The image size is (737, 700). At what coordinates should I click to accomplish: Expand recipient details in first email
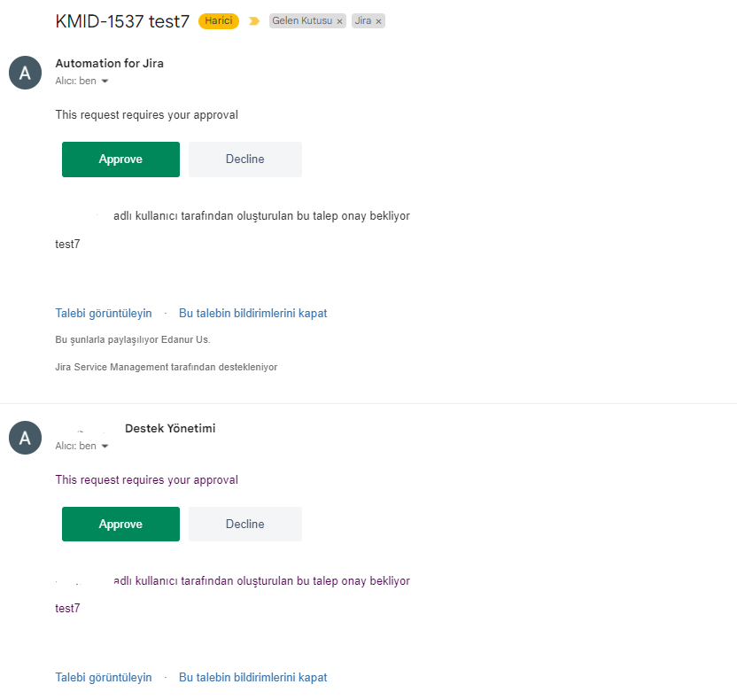[x=105, y=82]
